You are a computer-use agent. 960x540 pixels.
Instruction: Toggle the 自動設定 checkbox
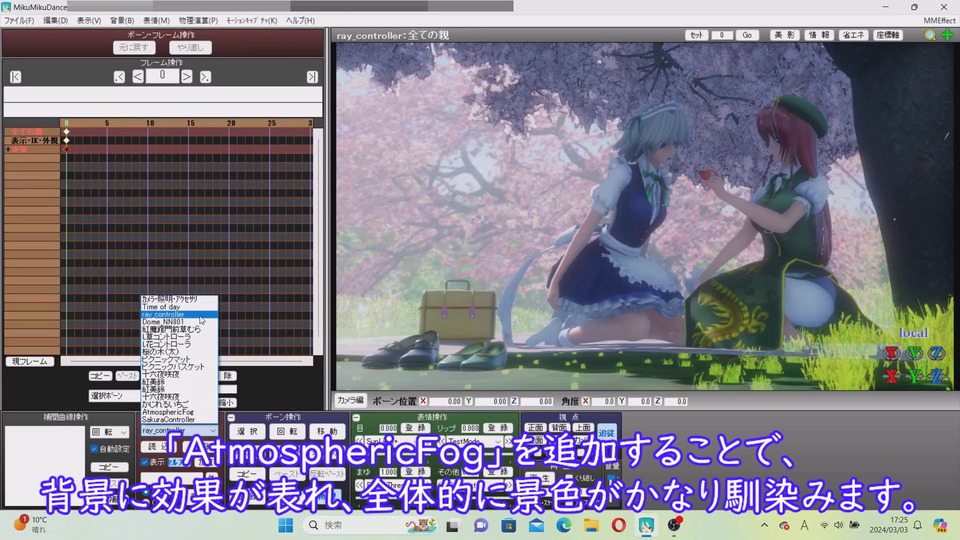point(94,449)
